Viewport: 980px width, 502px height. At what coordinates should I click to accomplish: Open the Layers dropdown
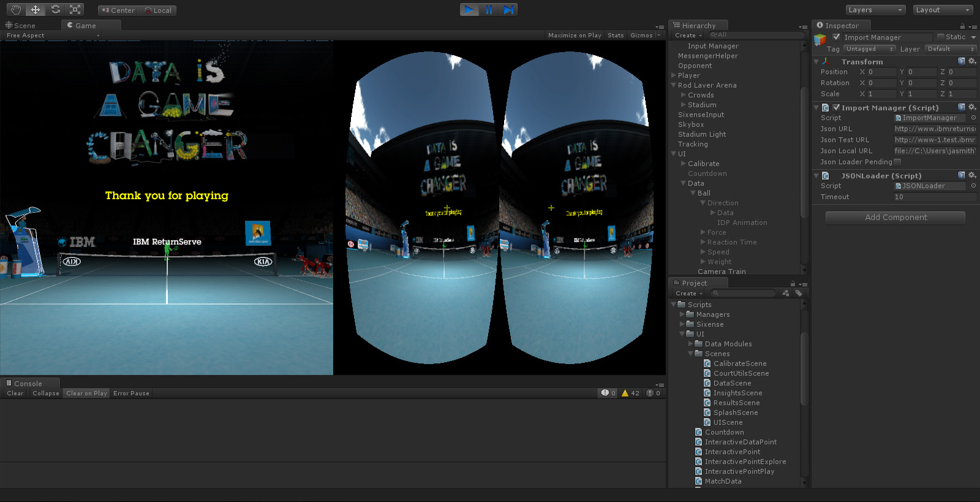[x=875, y=10]
